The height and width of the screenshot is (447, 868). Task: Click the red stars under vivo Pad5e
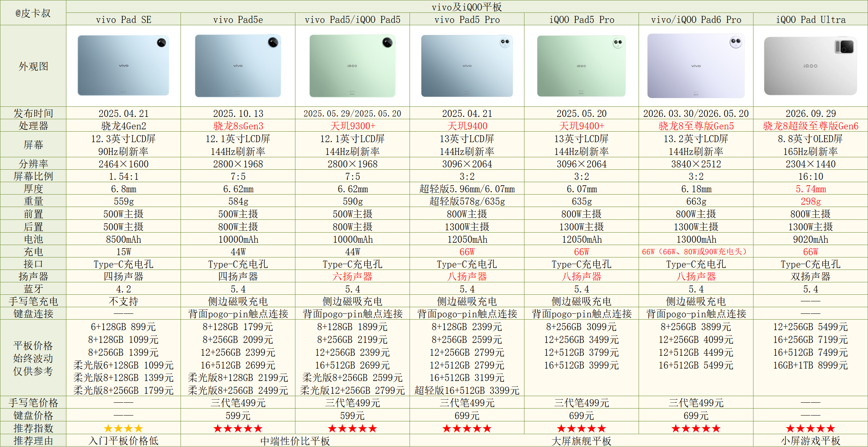pos(238,428)
